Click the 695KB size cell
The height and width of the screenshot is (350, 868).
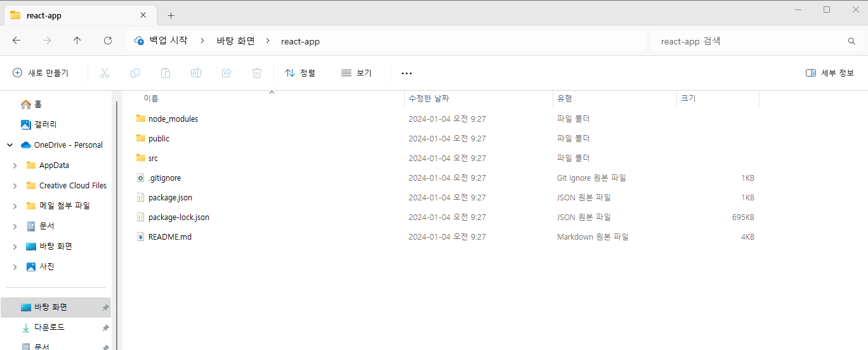[743, 217]
